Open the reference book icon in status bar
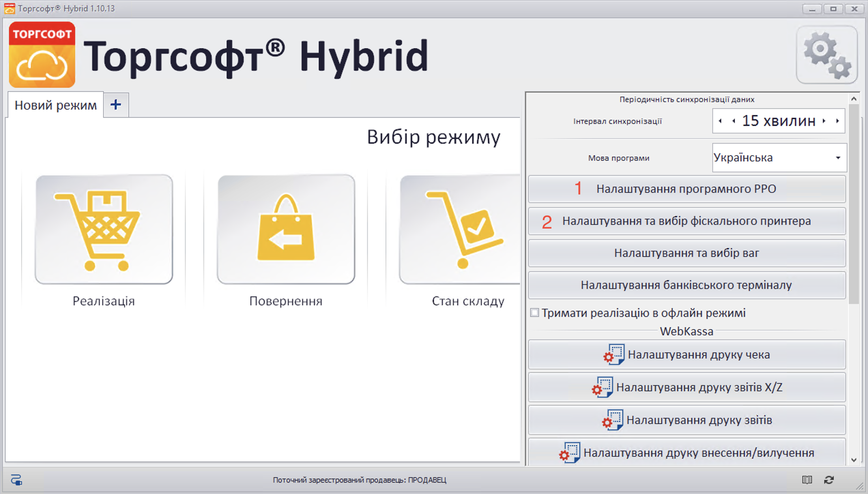Viewport: 868px width, 494px height. [x=807, y=480]
